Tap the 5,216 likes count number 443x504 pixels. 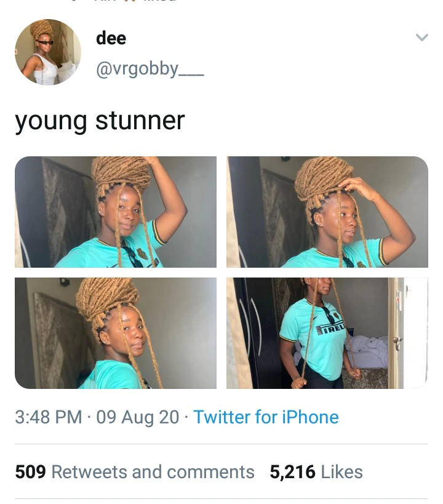coord(292,472)
